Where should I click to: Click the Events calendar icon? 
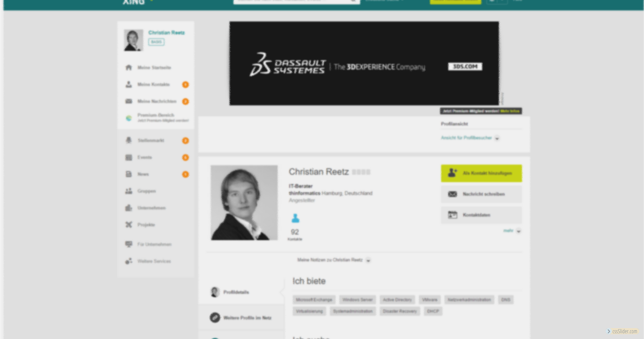tap(129, 157)
